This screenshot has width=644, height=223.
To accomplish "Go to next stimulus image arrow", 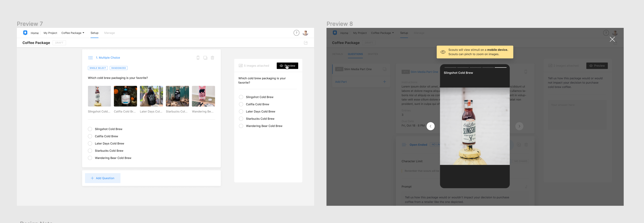I will 519,126.
